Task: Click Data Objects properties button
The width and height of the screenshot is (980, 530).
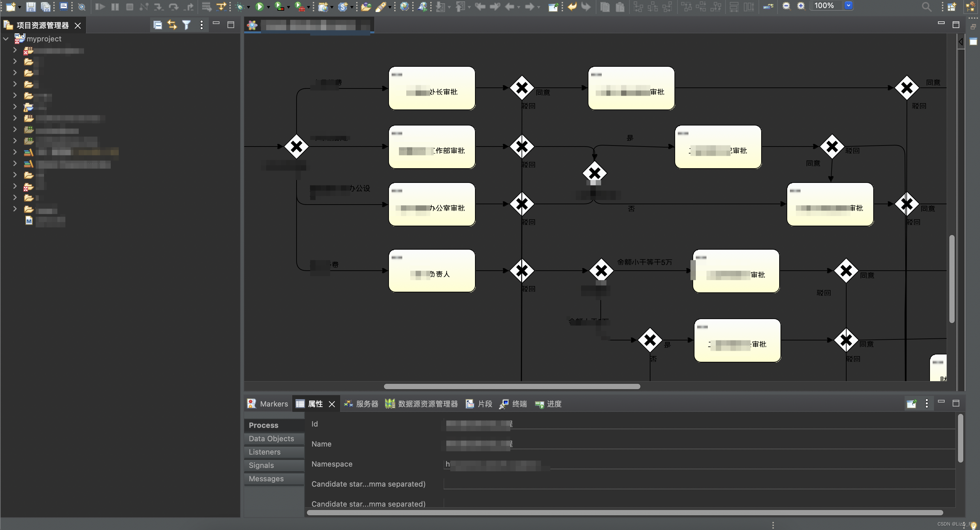Action: [271, 438]
